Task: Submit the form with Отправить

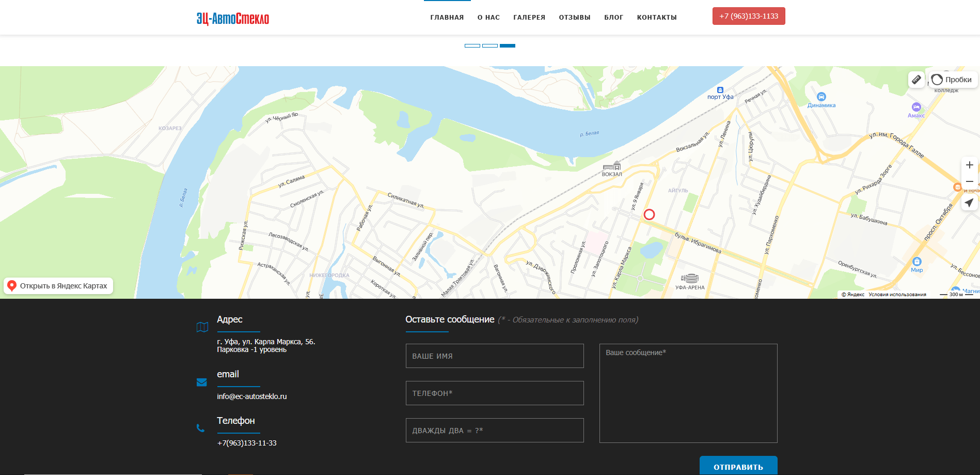Action: pyautogui.click(x=738, y=466)
